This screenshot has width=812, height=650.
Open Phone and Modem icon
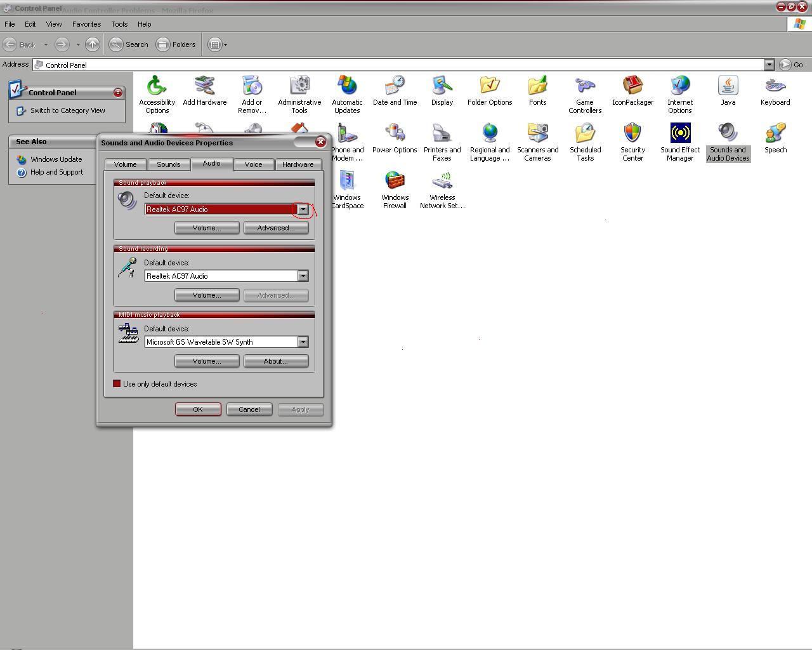348,142
